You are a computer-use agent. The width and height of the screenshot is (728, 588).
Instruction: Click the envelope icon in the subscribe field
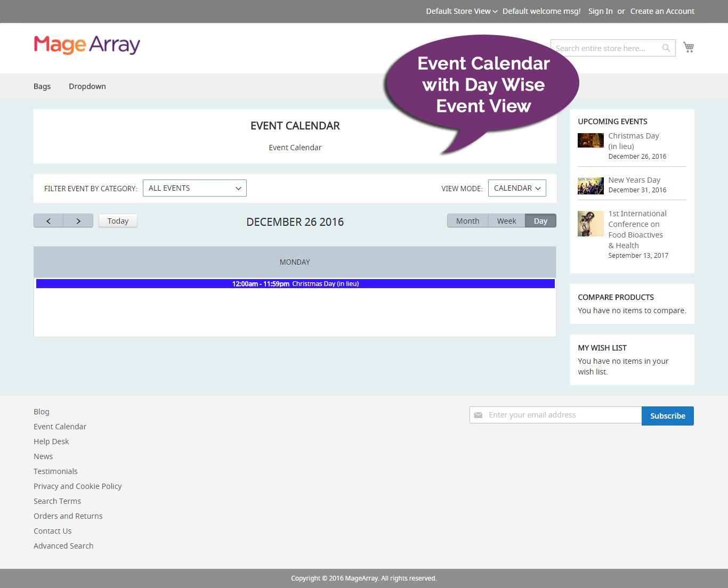479,415
